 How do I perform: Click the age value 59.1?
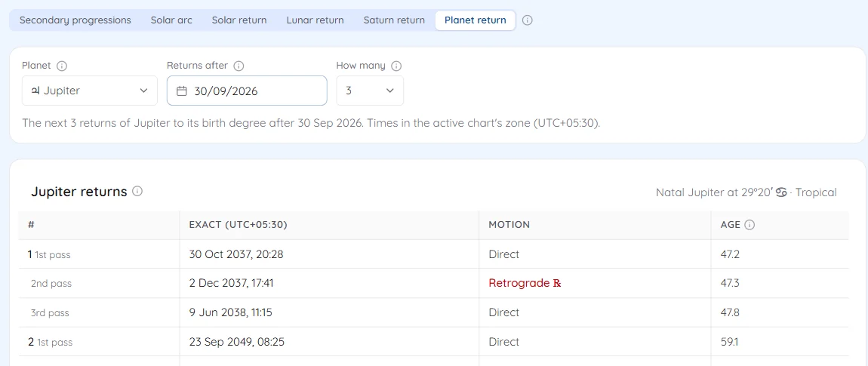coord(729,342)
